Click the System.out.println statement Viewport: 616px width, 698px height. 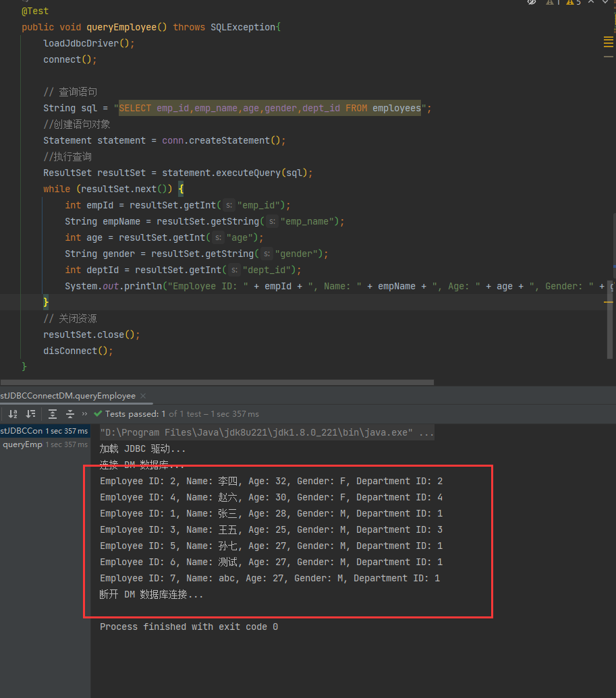[339, 286]
